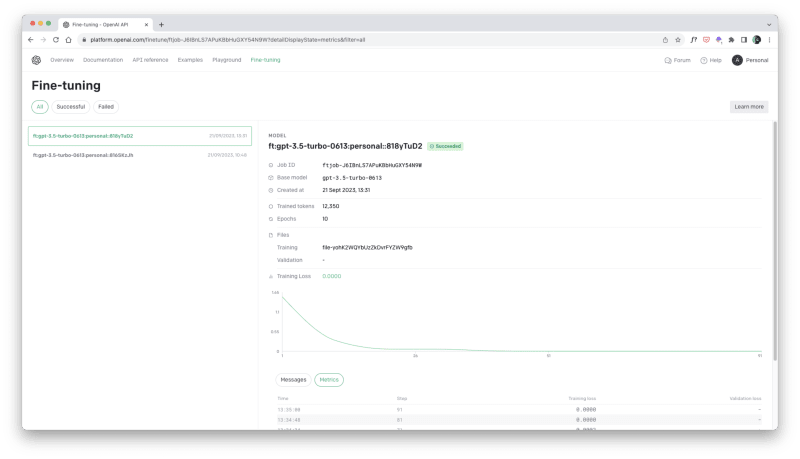Click the Training Loss value 0.0000
This screenshot has width=800, height=459.
coord(332,276)
